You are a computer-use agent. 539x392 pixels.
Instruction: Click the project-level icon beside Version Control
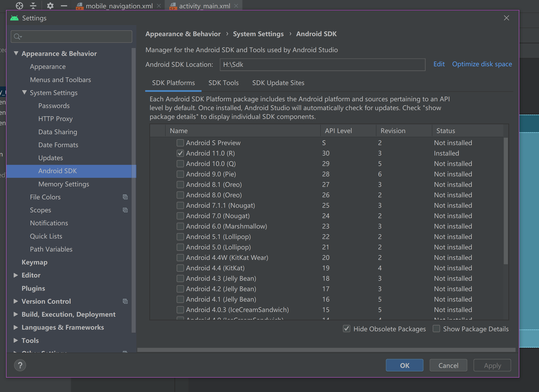point(125,301)
